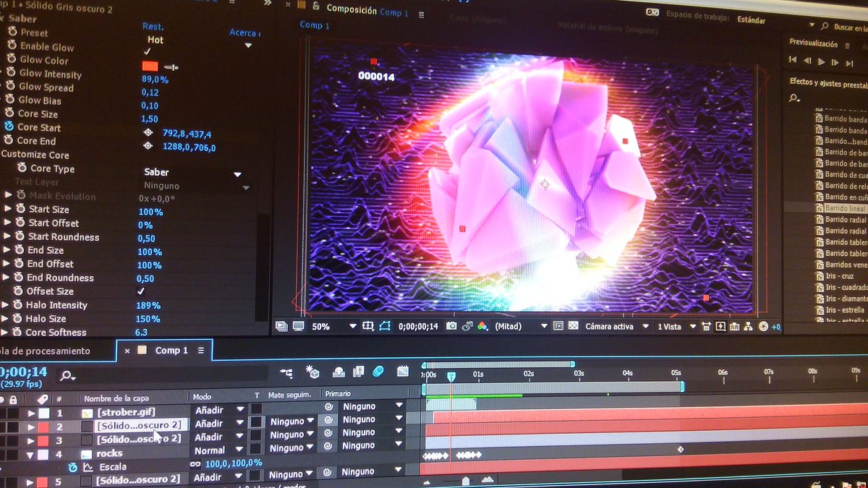
Task: Take a snapshot with the camera icon
Action: (x=451, y=326)
